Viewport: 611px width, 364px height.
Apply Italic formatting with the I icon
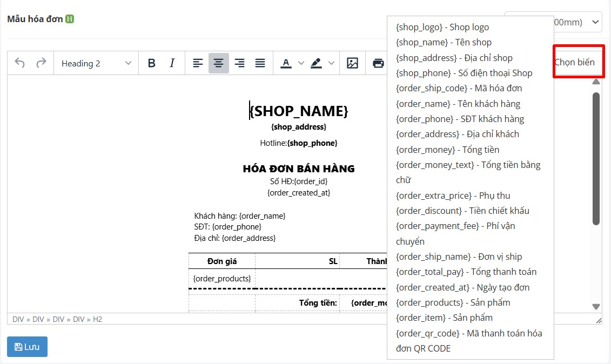click(x=172, y=63)
